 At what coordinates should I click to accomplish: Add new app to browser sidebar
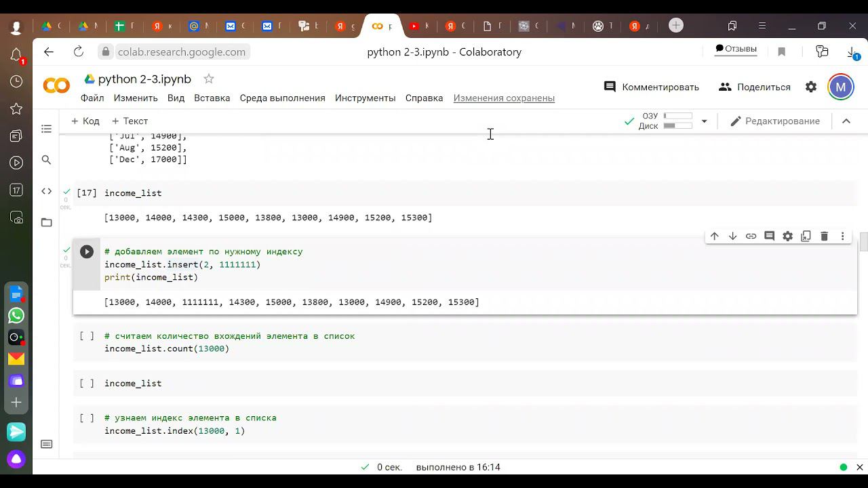16,403
